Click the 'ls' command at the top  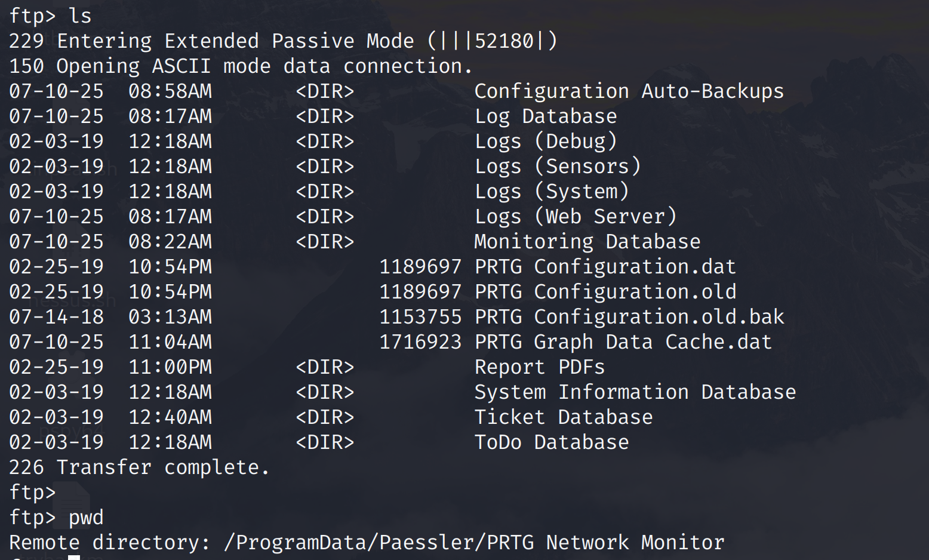[80, 16]
